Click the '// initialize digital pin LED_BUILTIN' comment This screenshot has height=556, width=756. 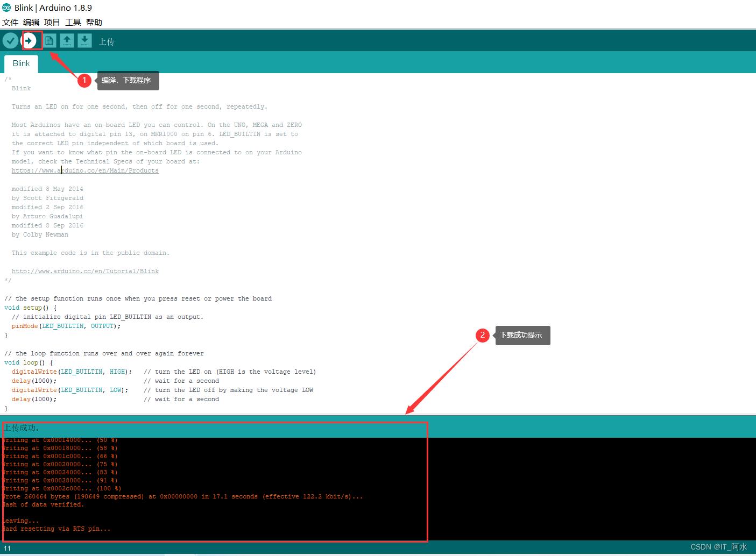108,317
